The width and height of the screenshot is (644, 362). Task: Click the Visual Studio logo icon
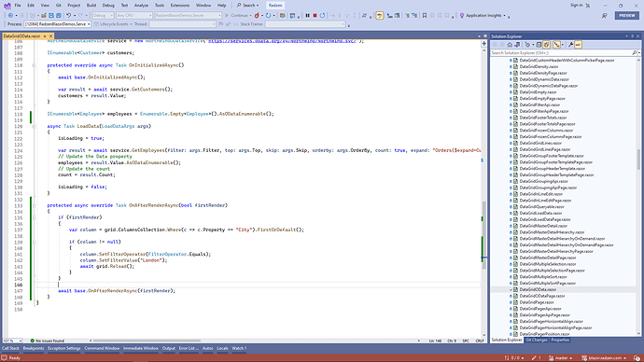tap(7, 6)
